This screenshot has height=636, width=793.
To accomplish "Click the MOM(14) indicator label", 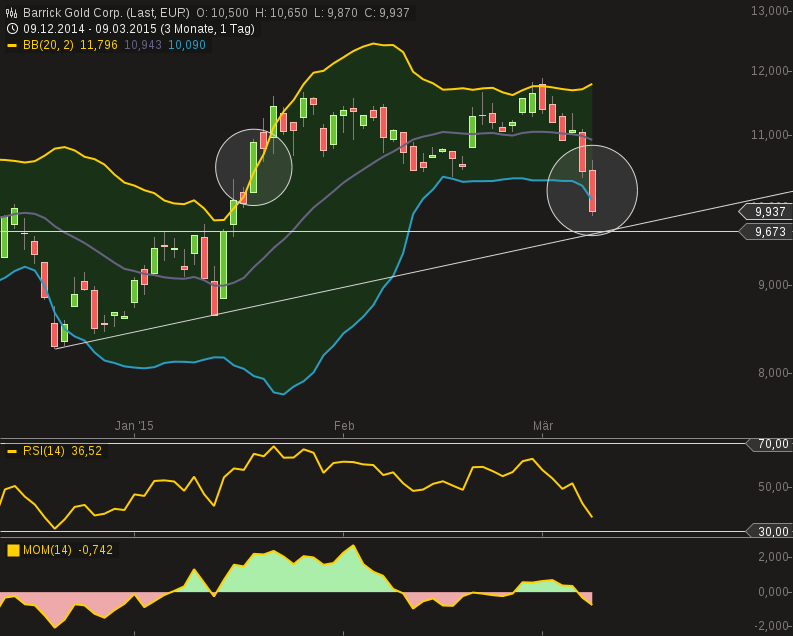I will coord(47,550).
